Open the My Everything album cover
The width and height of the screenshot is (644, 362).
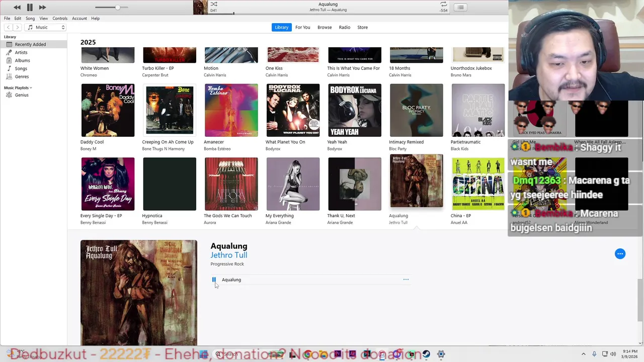(x=293, y=184)
